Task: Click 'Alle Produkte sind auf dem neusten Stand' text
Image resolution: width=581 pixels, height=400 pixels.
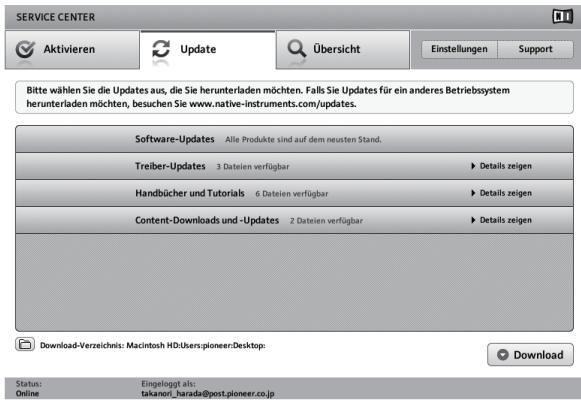Action: coord(303,140)
